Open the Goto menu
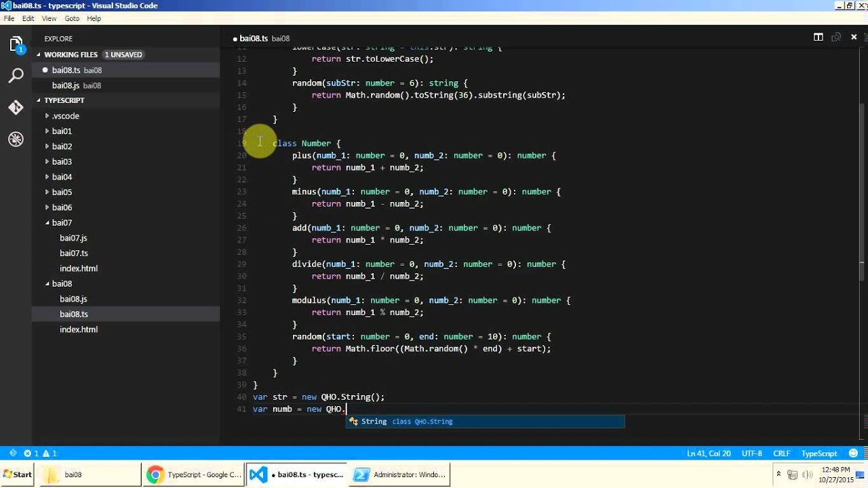 coord(72,18)
